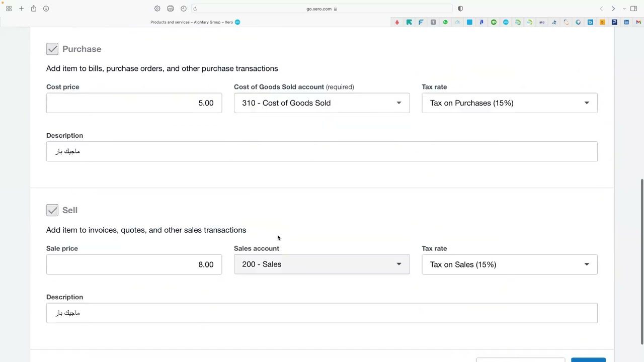Click 'Add item to invoices, quotes' text
The height and width of the screenshot is (362, 644).
(146, 230)
